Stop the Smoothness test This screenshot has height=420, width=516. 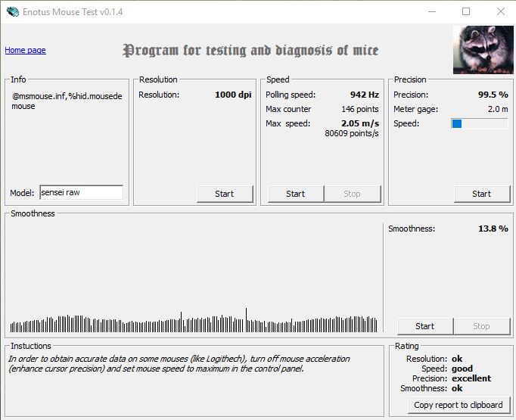481,326
